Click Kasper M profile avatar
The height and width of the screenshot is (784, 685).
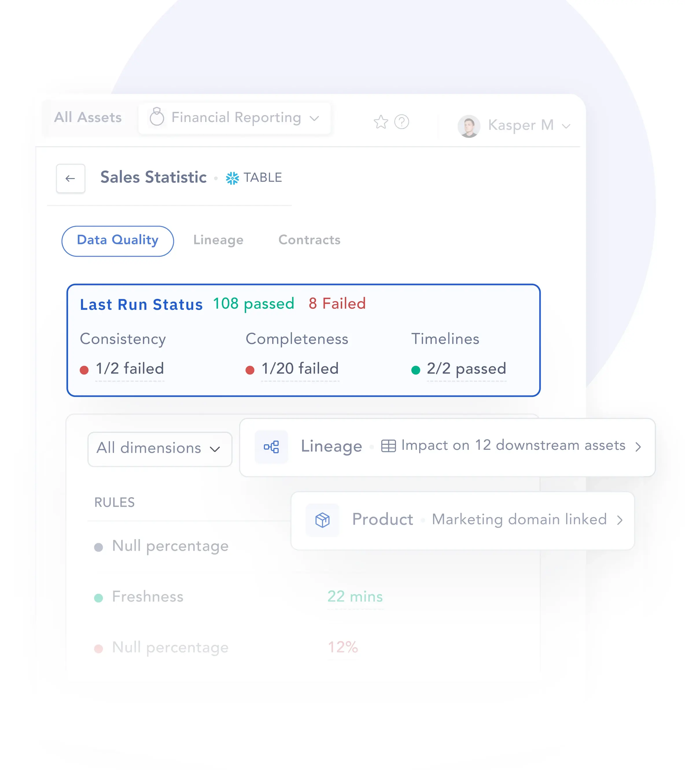pos(469,126)
